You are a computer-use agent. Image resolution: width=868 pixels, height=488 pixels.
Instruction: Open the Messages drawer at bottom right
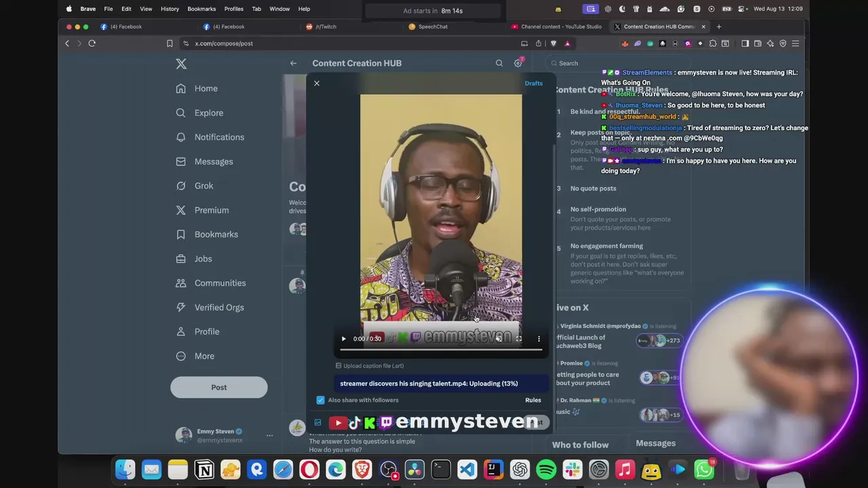[656, 443]
